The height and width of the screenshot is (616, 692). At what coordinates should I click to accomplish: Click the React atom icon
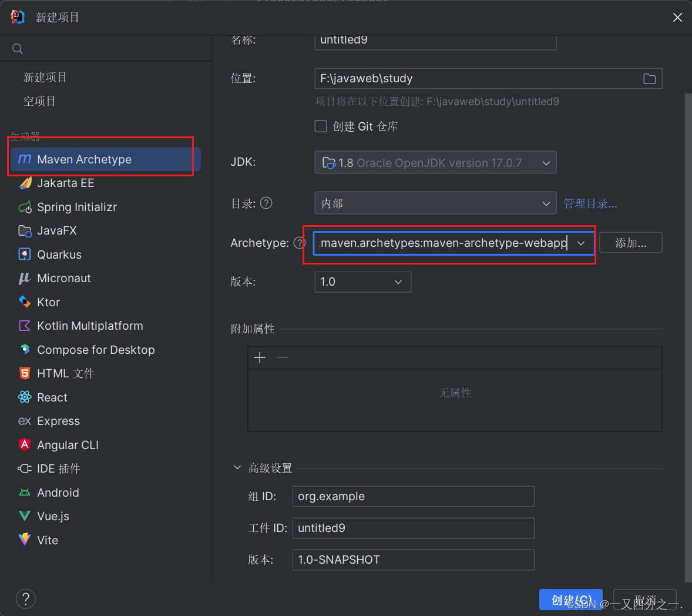tap(25, 397)
